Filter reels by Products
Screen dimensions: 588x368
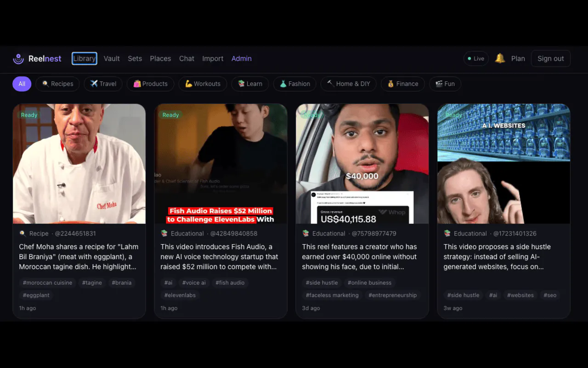(x=150, y=84)
